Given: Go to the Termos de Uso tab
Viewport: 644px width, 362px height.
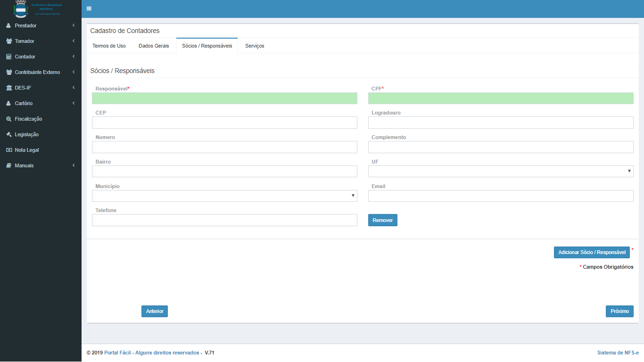Looking at the screenshot, I should coord(109,46).
